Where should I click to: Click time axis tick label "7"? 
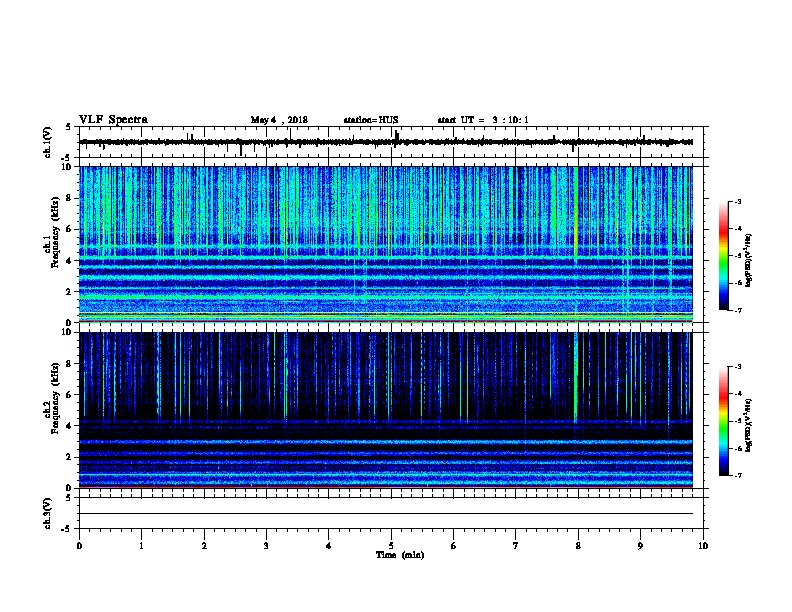[516, 546]
